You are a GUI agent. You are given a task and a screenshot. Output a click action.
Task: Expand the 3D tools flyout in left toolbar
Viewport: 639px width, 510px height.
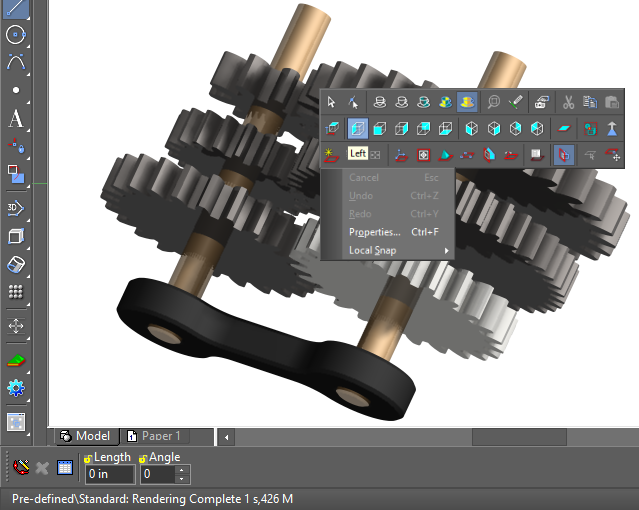click(x=15, y=208)
